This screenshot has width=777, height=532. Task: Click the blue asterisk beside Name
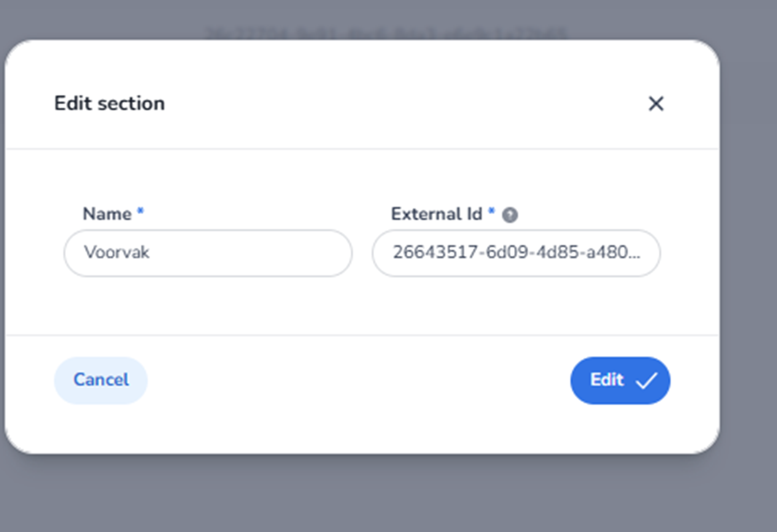coord(140,211)
